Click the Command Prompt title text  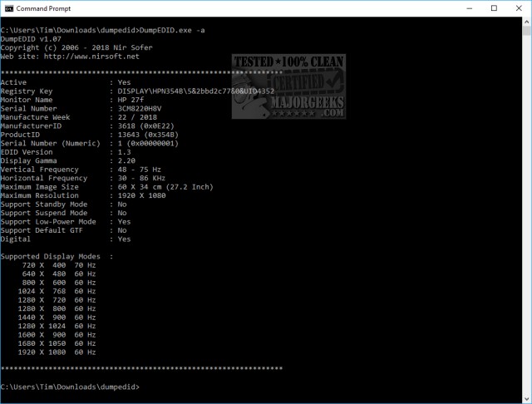(x=43, y=8)
